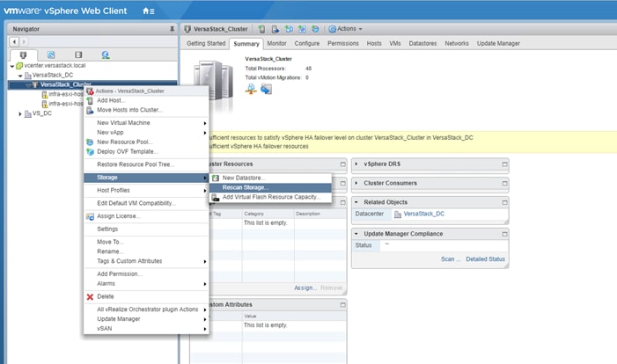Collapse the Related Objects panel
The width and height of the screenshot is (617, 364).
pyautogui.click(x=356, y=202)
